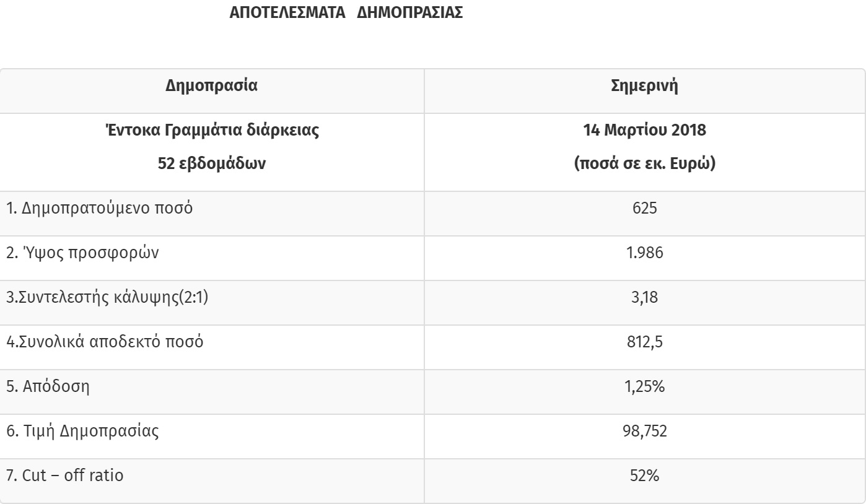Click the 14 Μαρτίου 2018 date
Image resolution: width=866 pixels, height=504 pixels.
[x=644, y=131]
